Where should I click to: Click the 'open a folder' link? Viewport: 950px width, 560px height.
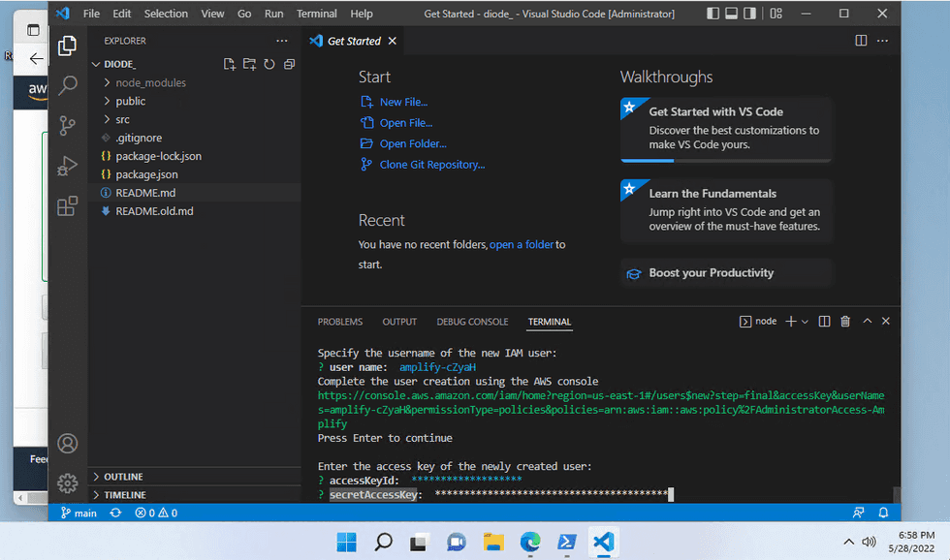(522, 244)
